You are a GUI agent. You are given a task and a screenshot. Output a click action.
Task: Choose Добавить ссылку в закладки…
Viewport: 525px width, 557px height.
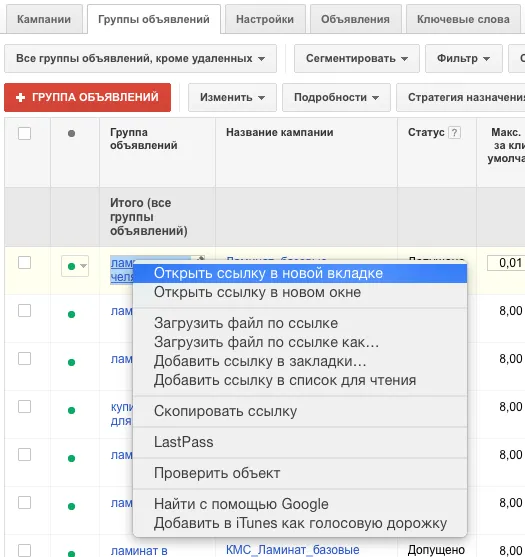pos(300,361)
